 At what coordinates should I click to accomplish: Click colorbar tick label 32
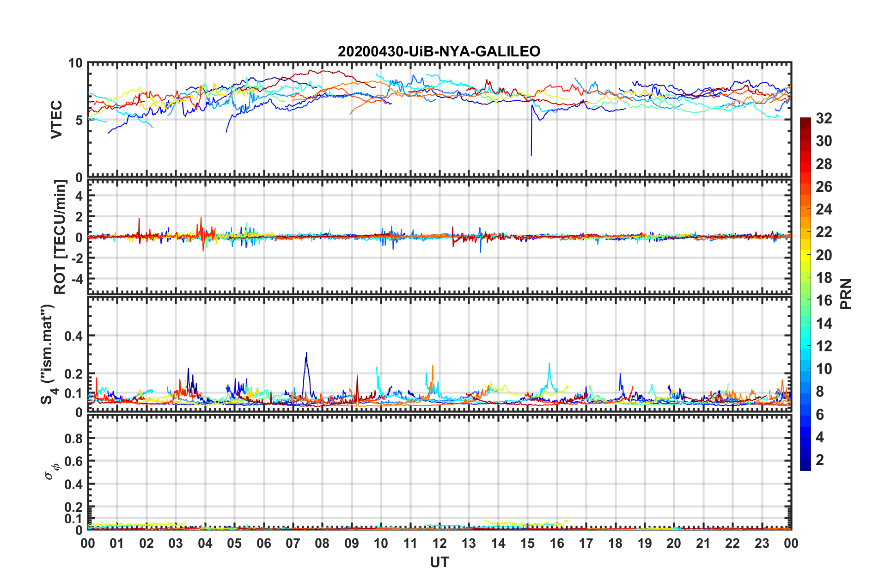[x=824, y=118]
